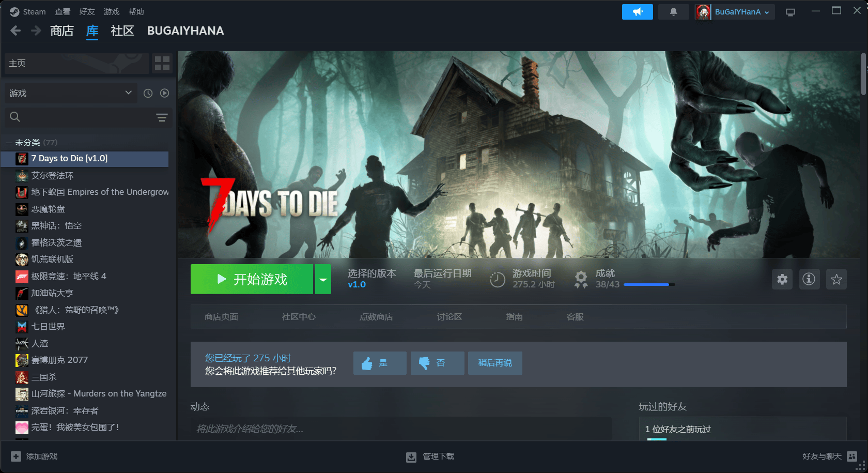
Task: Select 黑神话：悟空 in the game list
Action: (x=85, y=226)
